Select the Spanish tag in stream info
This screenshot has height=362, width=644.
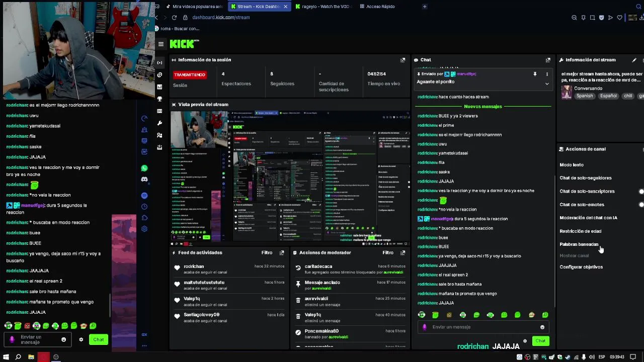[585, 96]
